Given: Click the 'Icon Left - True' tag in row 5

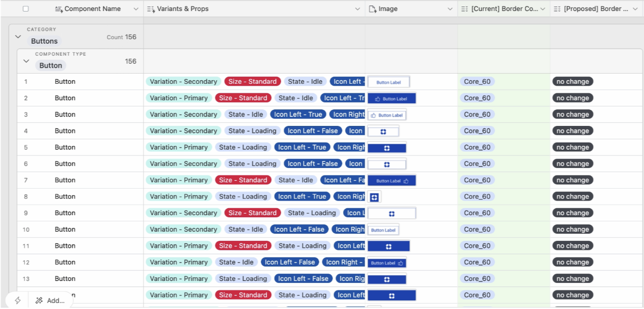Looking at the screenshot, I should pos(302,147).
